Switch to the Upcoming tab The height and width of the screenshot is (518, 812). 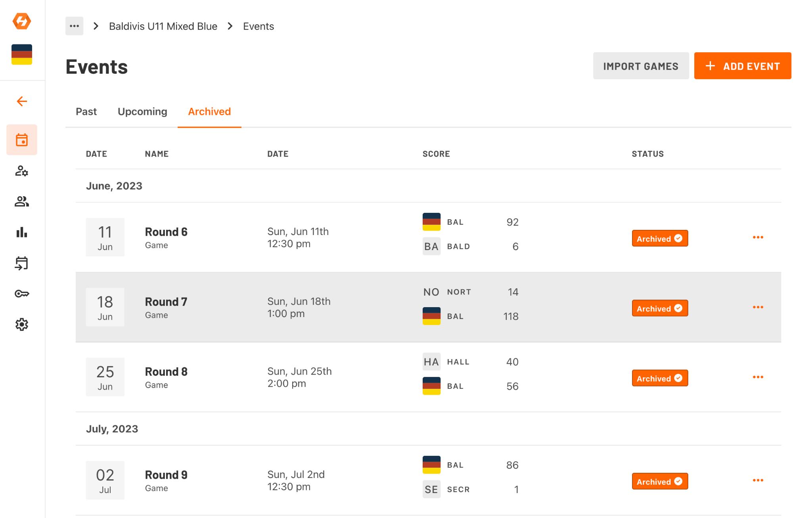pos(142,112)
